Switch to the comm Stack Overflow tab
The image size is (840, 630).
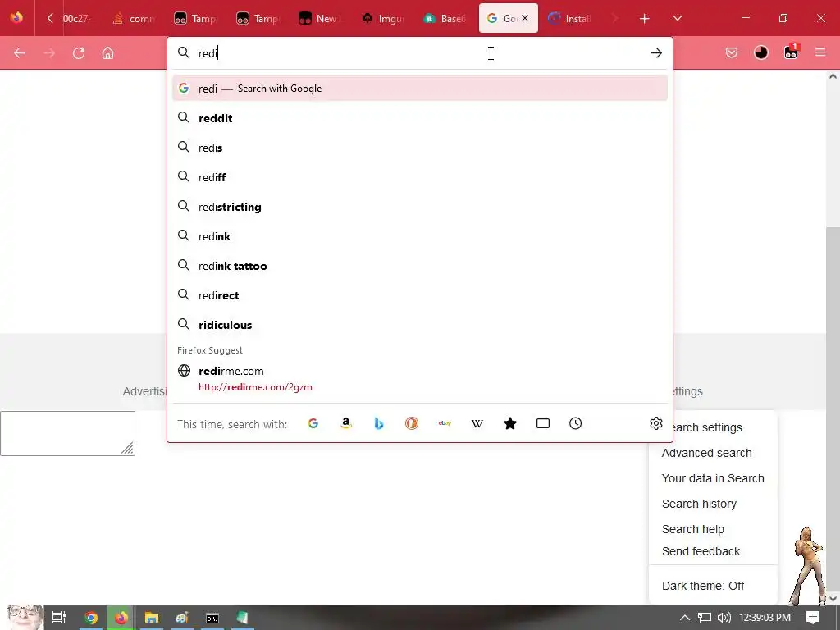click(135, 18)
